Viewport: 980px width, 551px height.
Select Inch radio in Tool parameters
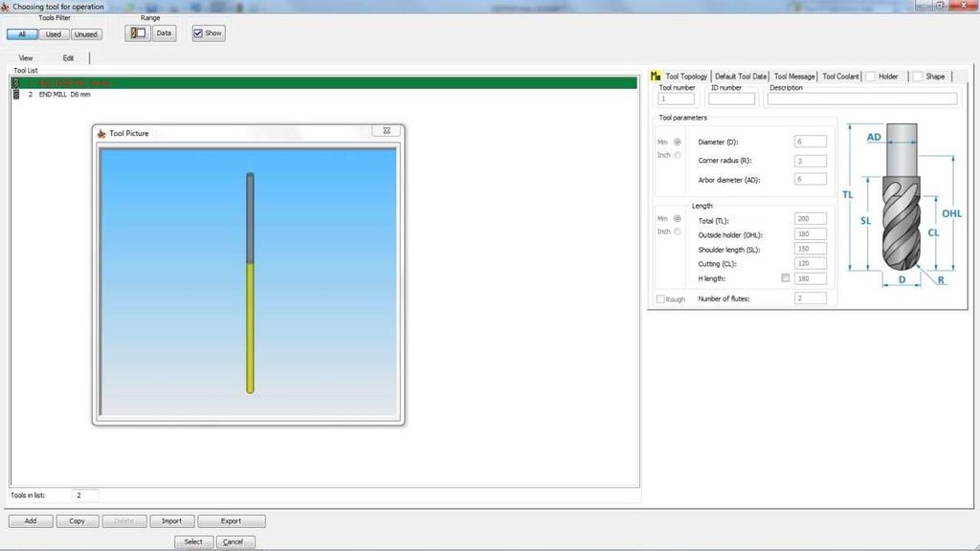click(678, 155)
